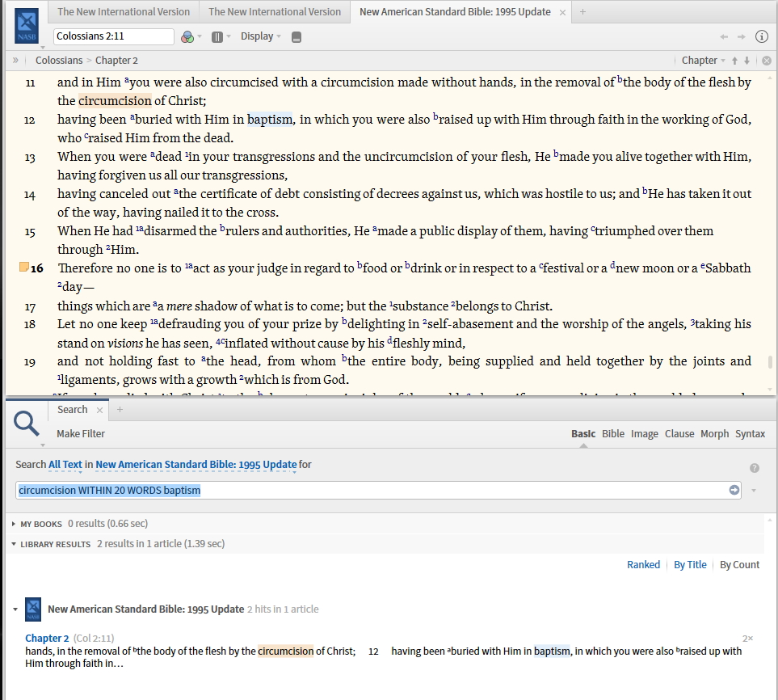This screenshot has height=700, width=778.
Task: Open the visual filters colored-circles icon
Action: (187, 36)
